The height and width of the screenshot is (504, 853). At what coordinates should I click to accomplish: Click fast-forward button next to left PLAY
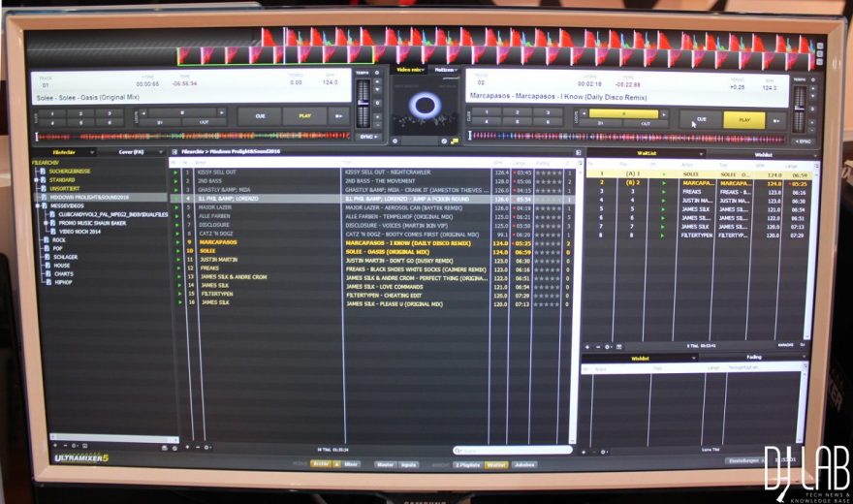(x=339, y=116)
